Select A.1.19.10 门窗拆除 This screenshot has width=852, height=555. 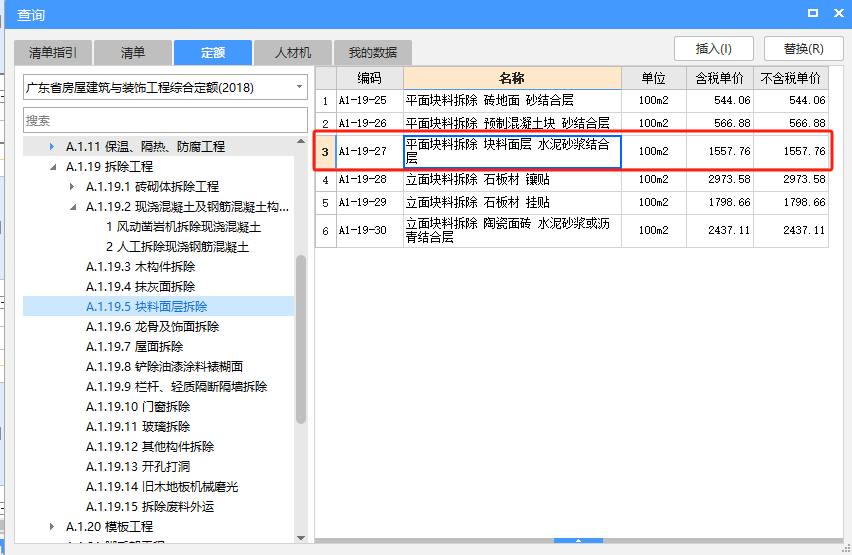(x=138, y=407)
